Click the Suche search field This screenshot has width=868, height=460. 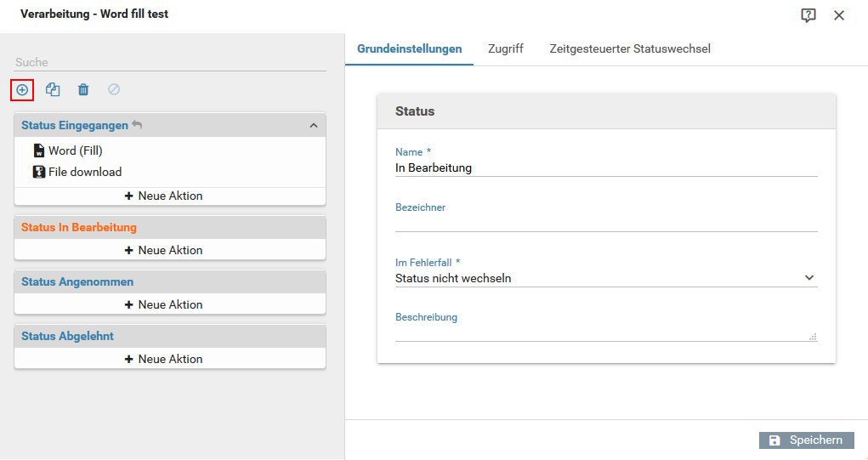pos(170,62)
